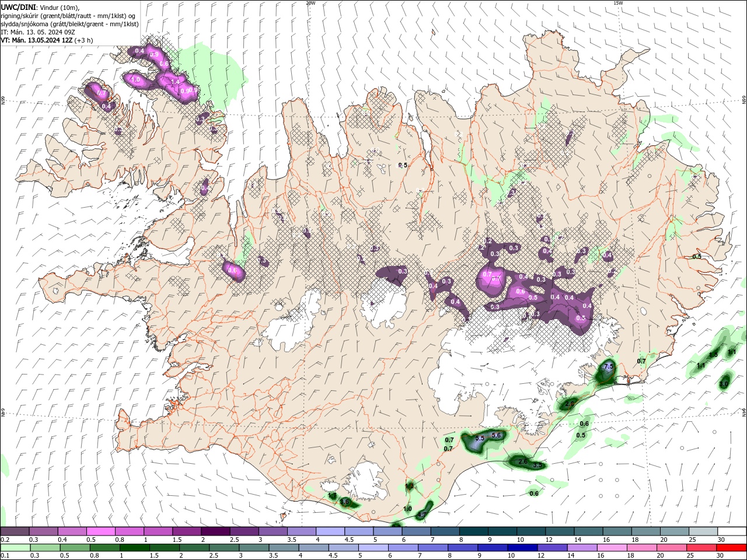Click the 3.0 rain value offshore east

tap(724, 384)
